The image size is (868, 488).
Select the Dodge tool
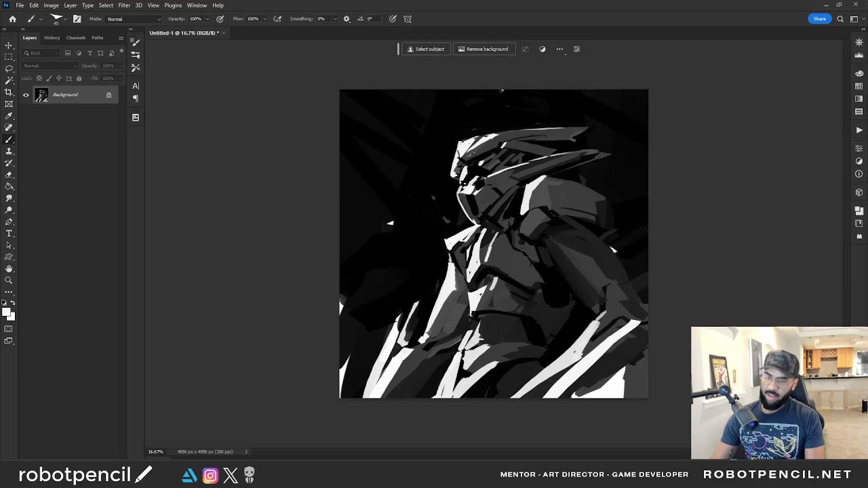tap(9, 209)
